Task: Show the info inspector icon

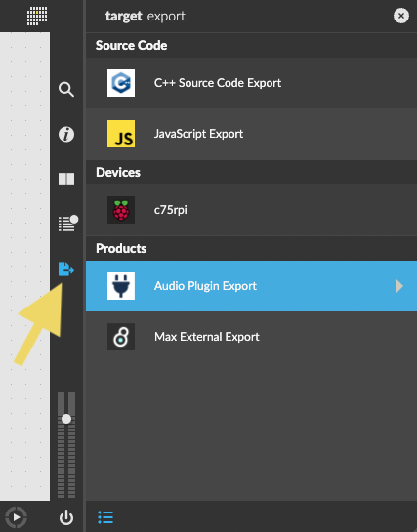Action: pos(66,134)
